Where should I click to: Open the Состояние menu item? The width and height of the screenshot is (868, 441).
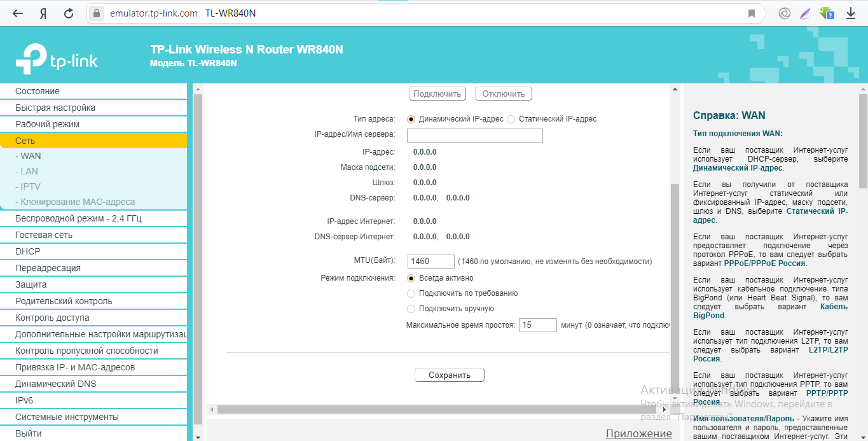coord(93,91)
